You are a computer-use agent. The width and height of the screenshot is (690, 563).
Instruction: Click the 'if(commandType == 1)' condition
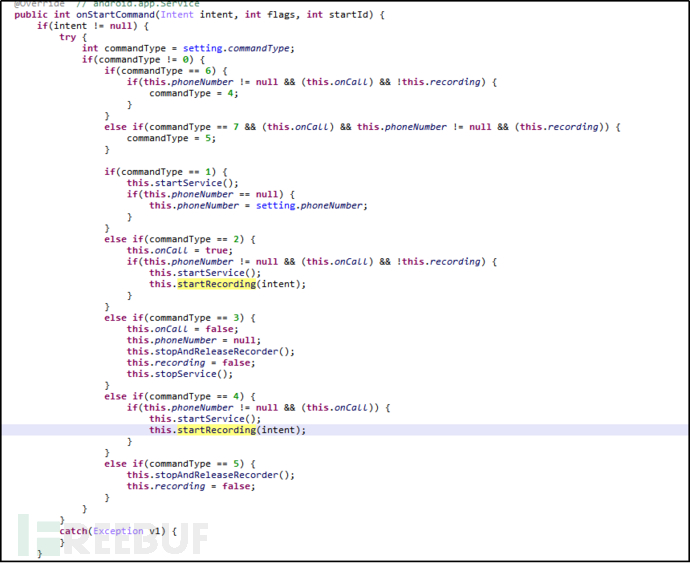165,172
